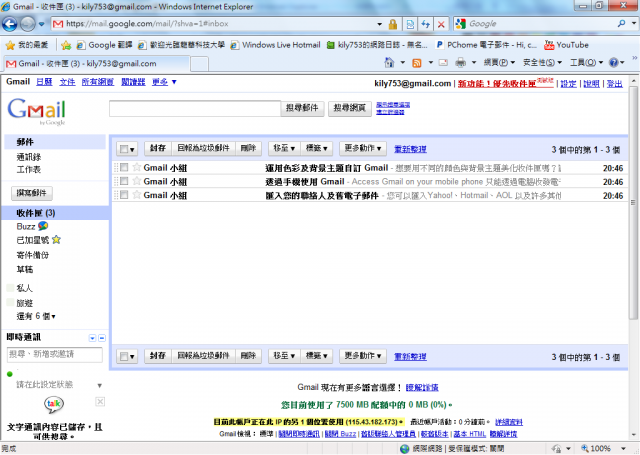Click the security padlock icon in address bar
Viewport: 640px width, 455px height.
click(x=393, y=24)
